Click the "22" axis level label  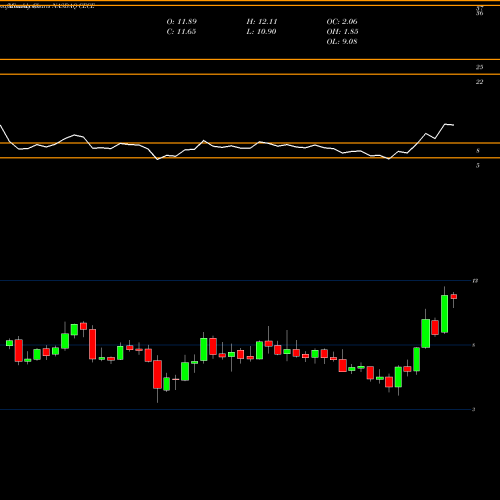click(x=479, y=82)
